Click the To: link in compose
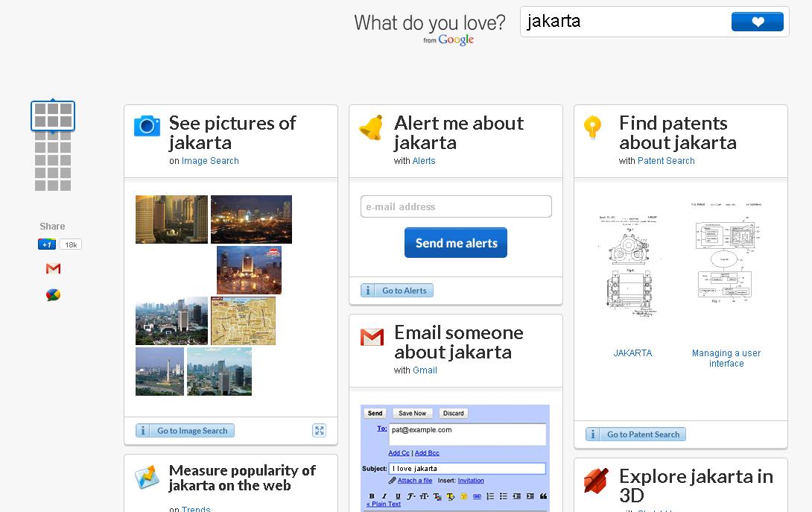Viewport: 812px width, 512px height. click(381, 429)
